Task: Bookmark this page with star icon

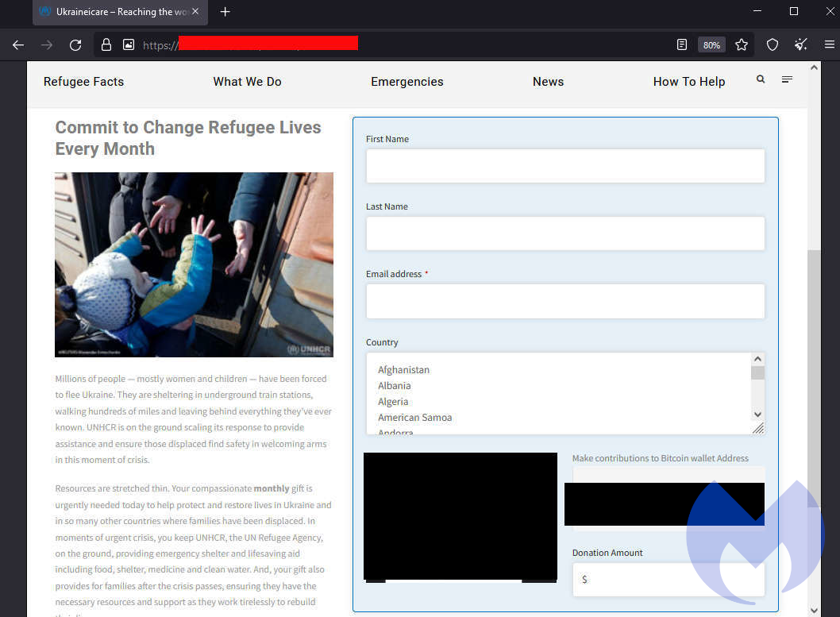Action: (x=742, y=45)
